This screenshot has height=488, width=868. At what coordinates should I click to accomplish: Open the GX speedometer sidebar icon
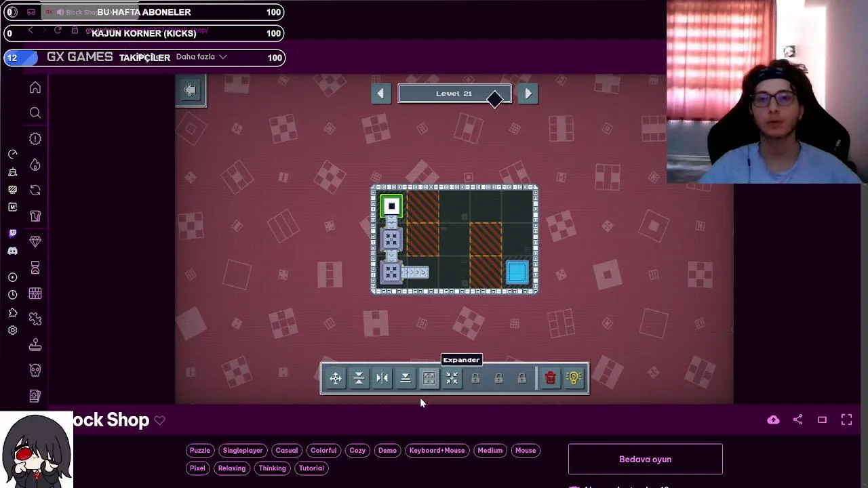pos(12,155)
